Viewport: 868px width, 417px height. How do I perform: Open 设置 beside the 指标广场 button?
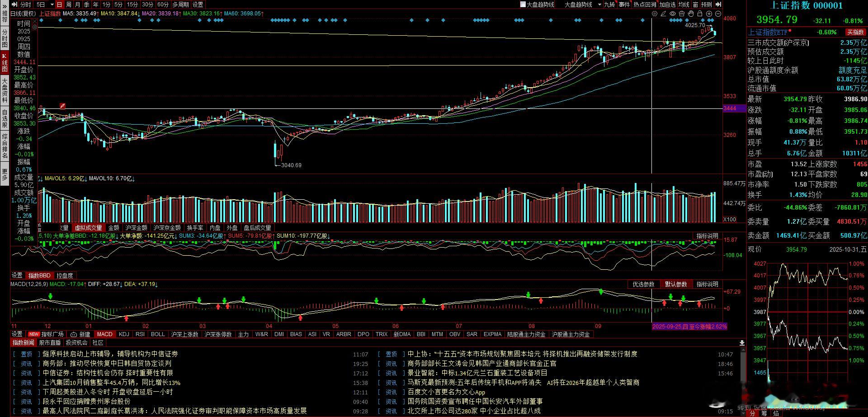click(17, 334)
